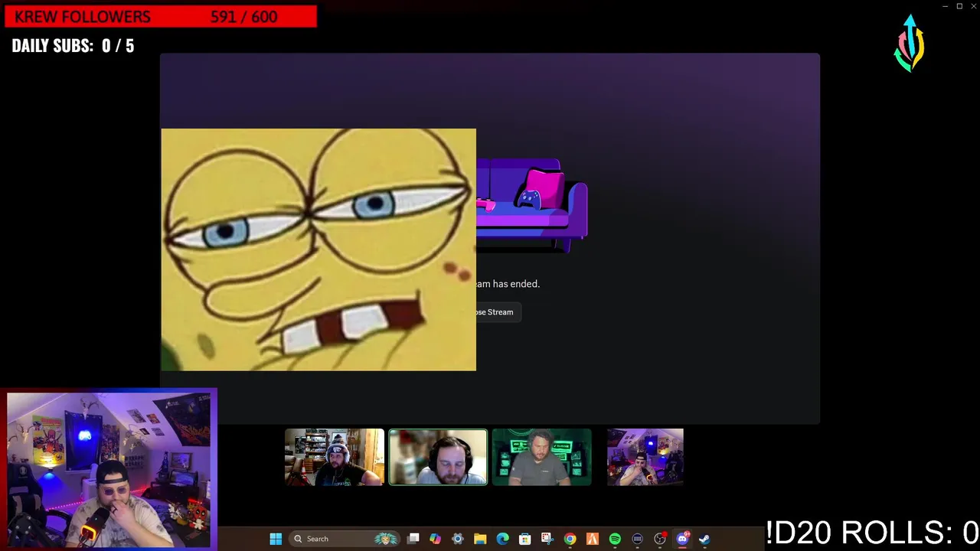This screenshot has width=980, height=551.
Task: Open Microsoft Store from taskbar
Action: (x=524, y=539)
